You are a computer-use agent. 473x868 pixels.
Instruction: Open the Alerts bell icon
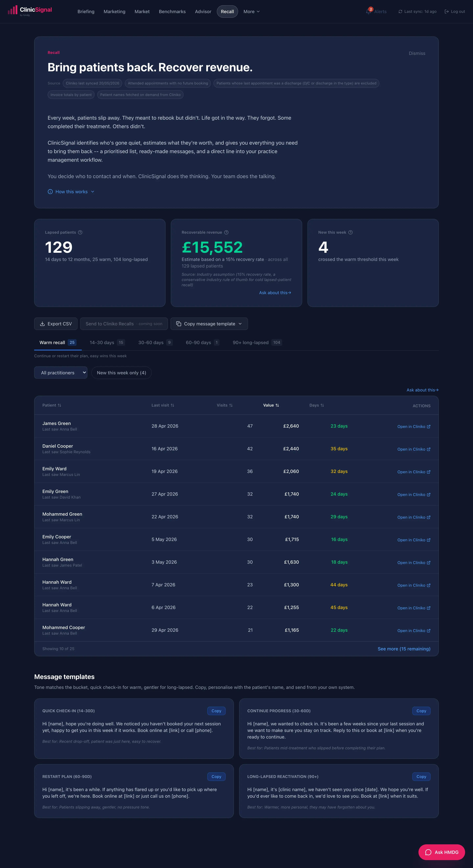tap(368, 12)
